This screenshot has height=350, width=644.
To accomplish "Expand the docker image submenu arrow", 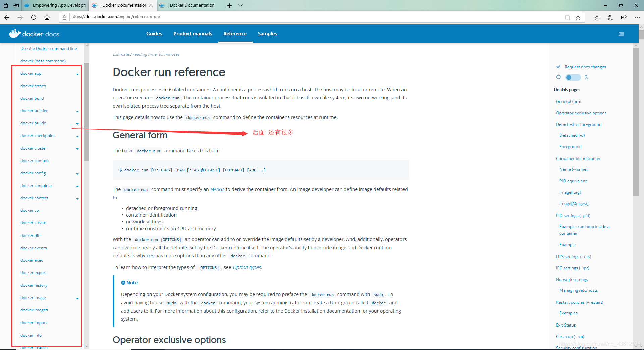I will tap(77, 298).
